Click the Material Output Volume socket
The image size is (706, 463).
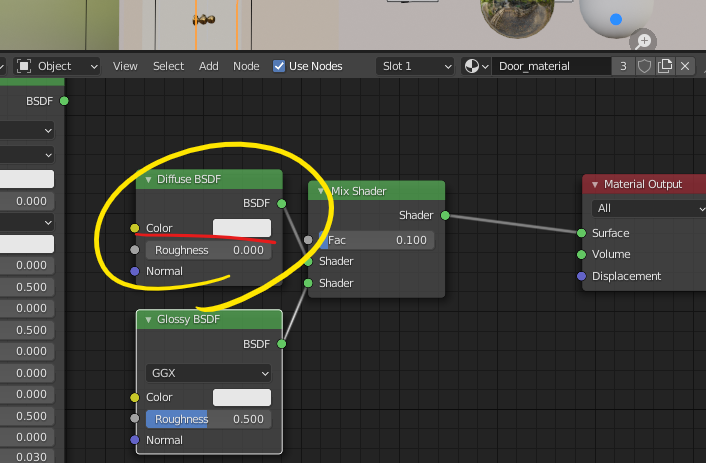[x=582, y=254]
